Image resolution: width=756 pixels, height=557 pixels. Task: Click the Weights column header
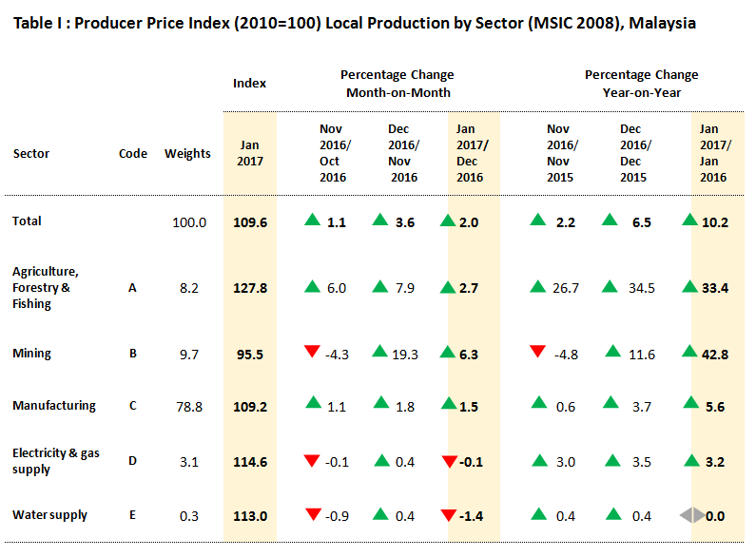click(187, 153)
